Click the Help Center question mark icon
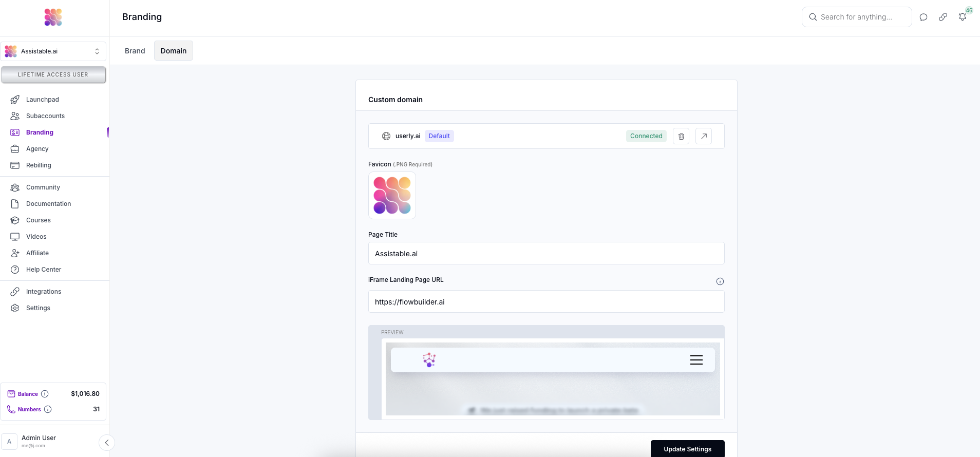The width and height of the screenshot is (980, 457). [x=15, y=270]
